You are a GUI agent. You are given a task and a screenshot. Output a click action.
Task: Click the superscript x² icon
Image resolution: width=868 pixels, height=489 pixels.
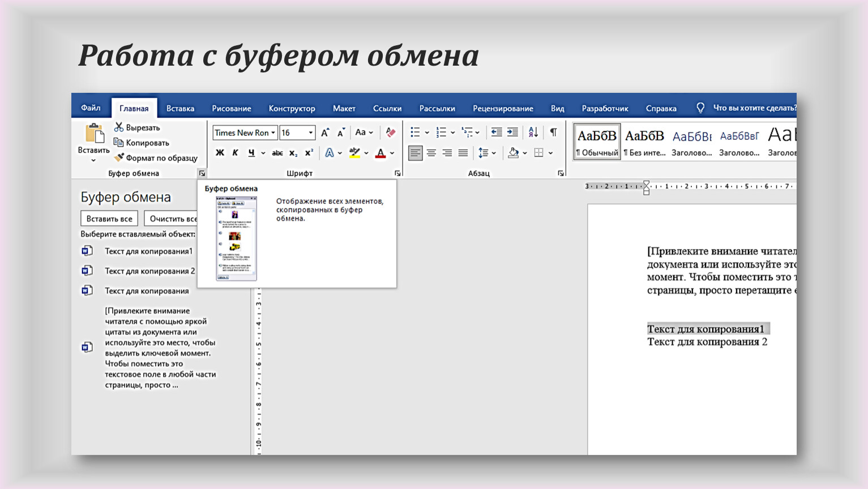309,153
